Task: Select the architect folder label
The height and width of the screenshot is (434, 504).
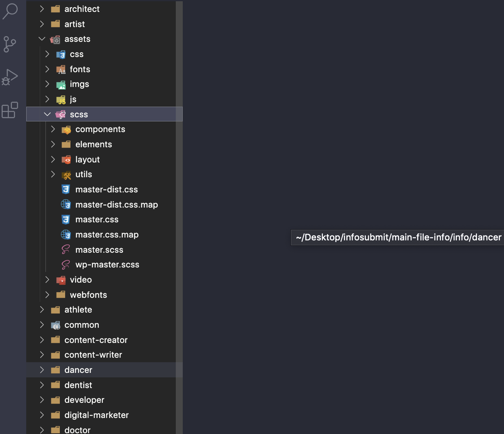Action: (82, 9)
